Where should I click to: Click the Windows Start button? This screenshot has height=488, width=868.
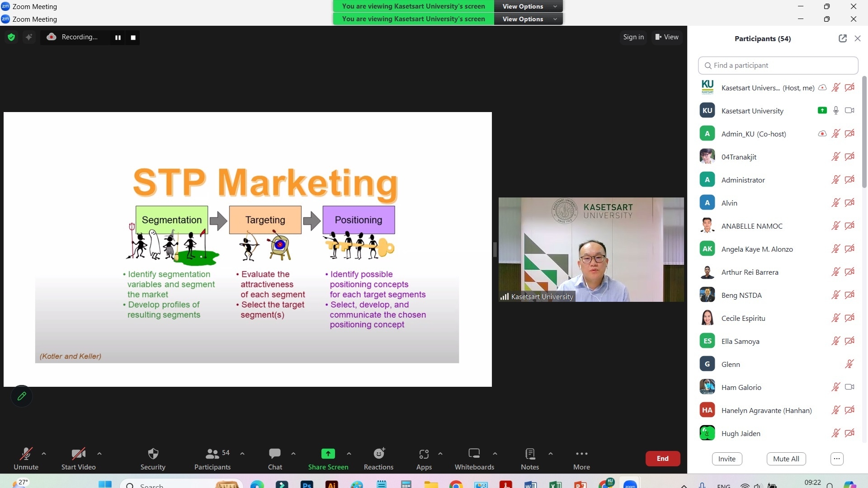coord(105,484)
